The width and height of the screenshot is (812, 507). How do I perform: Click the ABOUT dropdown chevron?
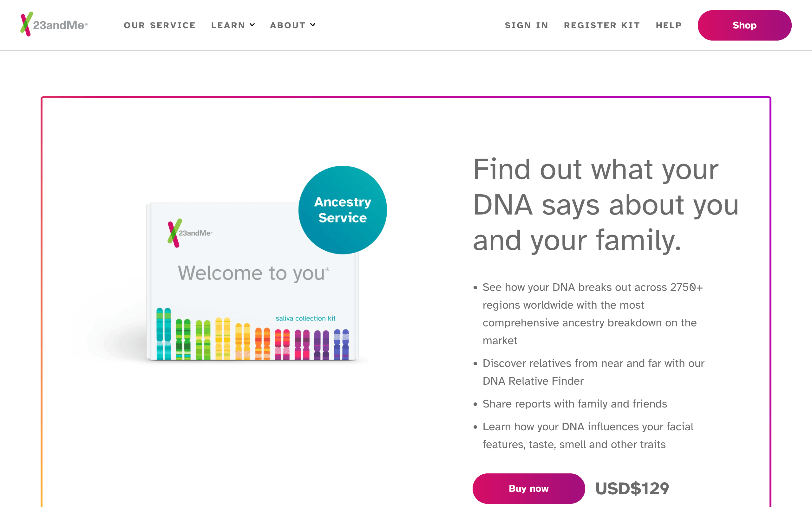(313, 25)
